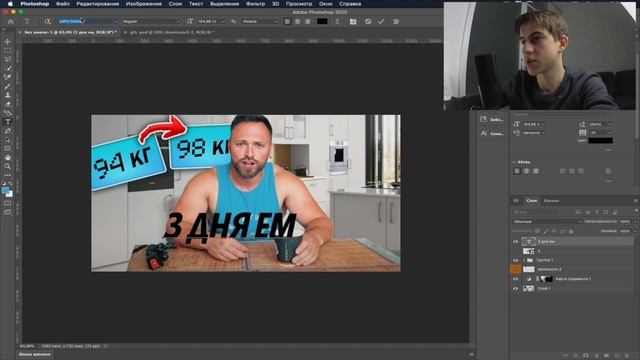
Task: Show the hidden orange-labeled layer
Action: [516, 269]
